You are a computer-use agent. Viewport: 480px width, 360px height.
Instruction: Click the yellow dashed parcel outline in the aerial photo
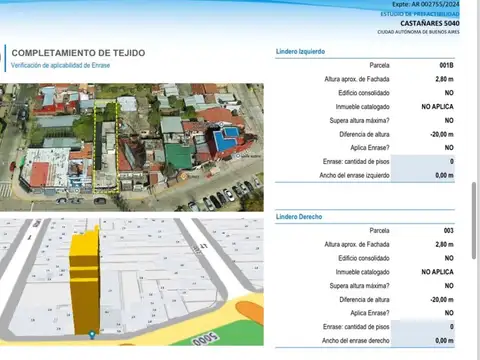pyautogui.click(x=106, y=147)
